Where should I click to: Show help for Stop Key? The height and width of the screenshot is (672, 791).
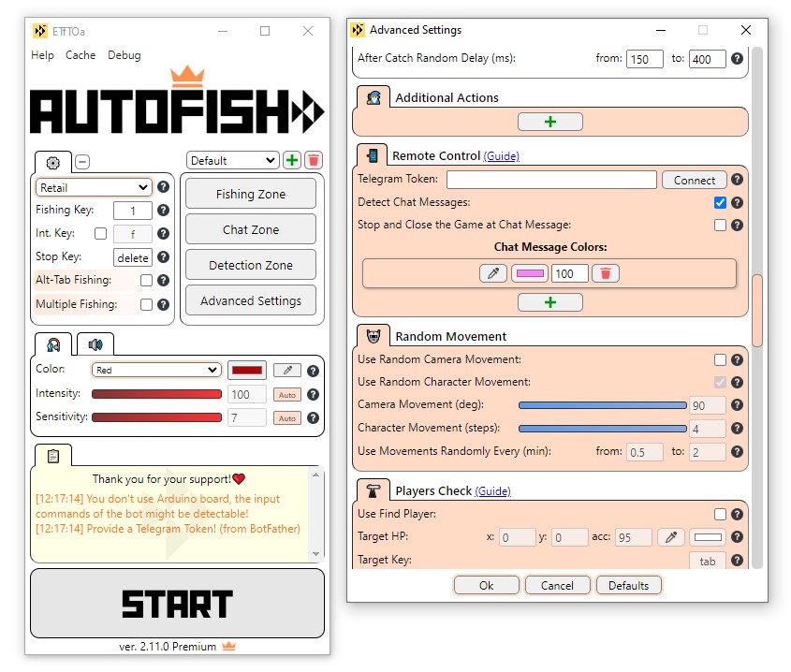(x=163, y=256)
